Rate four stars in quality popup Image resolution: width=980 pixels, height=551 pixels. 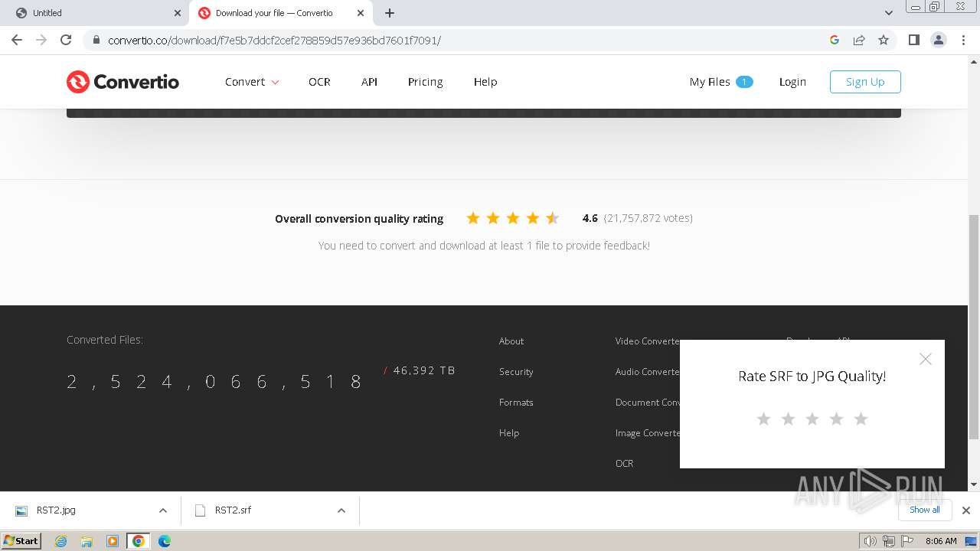coord(836,419)
